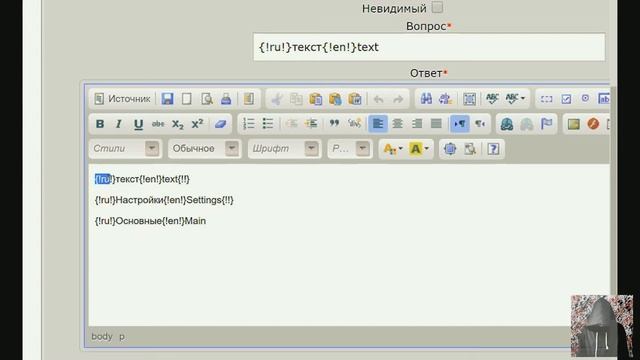Select Center alignment

click(x=397, y=124)
